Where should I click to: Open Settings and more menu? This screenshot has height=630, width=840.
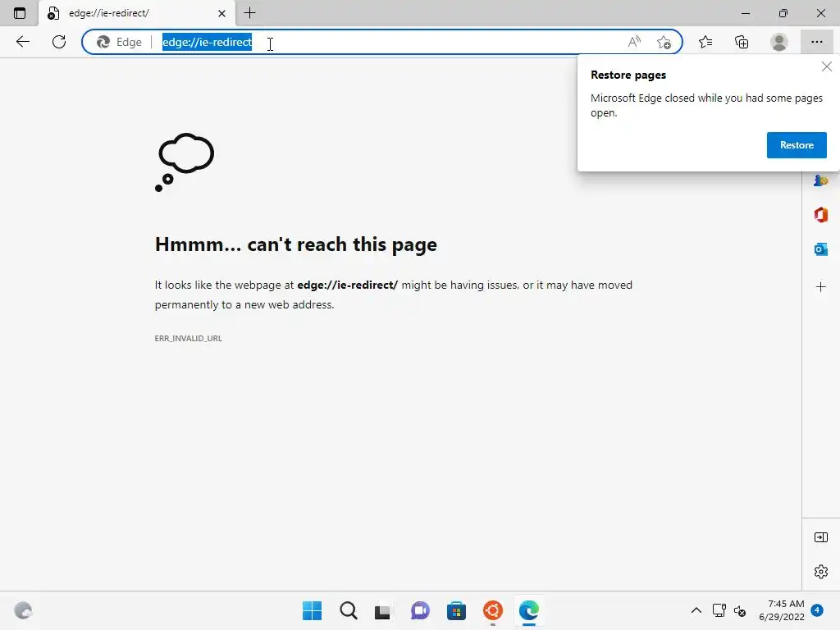pyautogui.click(x=816, y=42)
